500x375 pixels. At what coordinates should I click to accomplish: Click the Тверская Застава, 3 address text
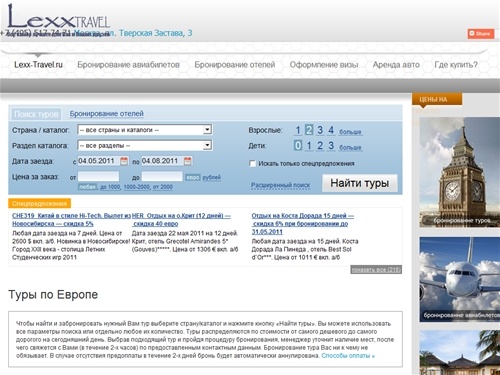(x=156, y=33)
